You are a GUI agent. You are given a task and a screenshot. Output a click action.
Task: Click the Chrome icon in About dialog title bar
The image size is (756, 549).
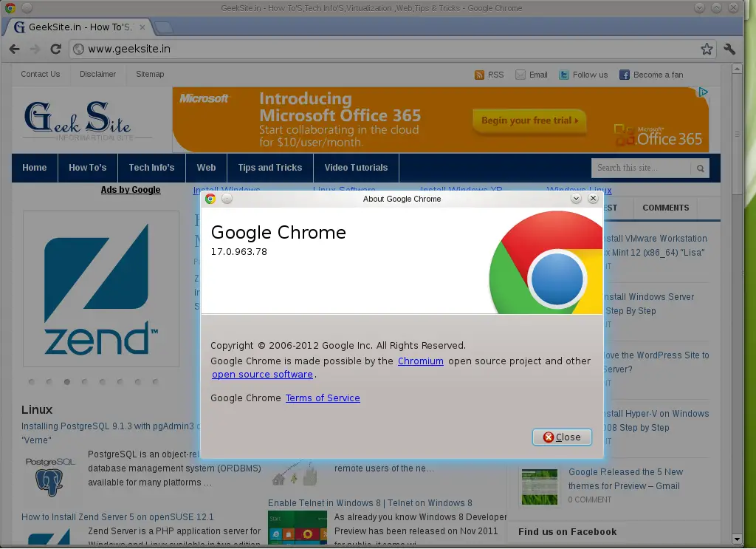pos(210,199)
